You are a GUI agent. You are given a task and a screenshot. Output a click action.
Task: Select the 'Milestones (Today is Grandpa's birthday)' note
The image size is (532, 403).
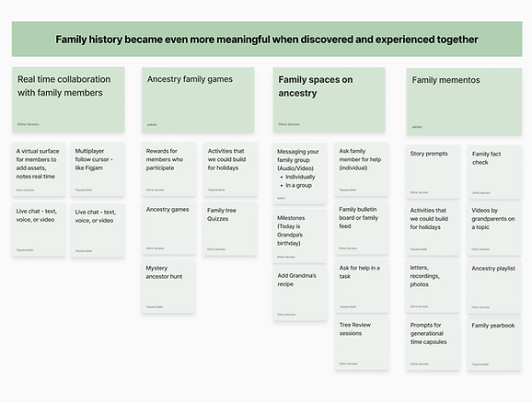(x=300, y=236)
